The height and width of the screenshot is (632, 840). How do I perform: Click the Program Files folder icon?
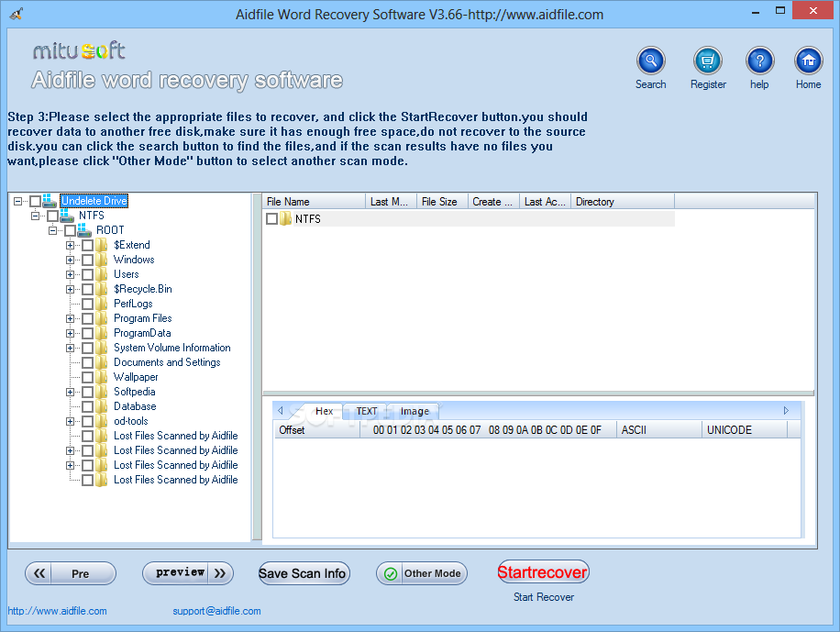click(101, 318)
